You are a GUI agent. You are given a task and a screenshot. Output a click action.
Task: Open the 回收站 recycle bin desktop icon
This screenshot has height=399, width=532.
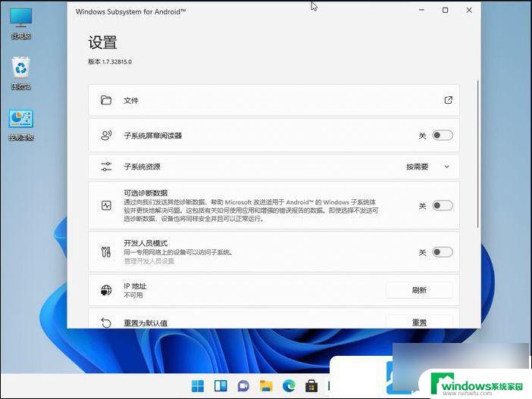[21, 73]
